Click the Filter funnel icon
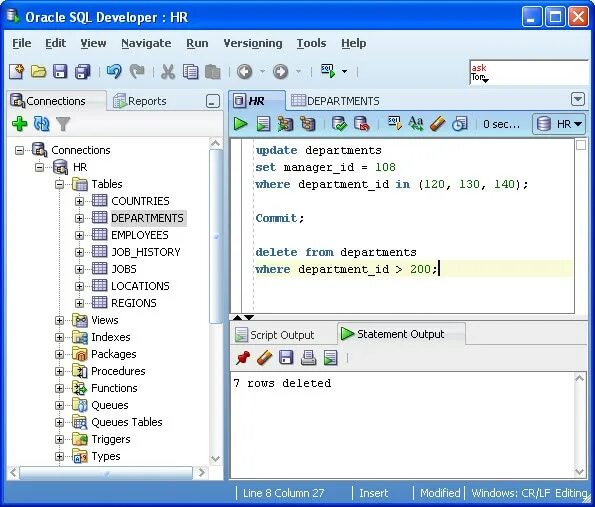 tap(63, 124)
